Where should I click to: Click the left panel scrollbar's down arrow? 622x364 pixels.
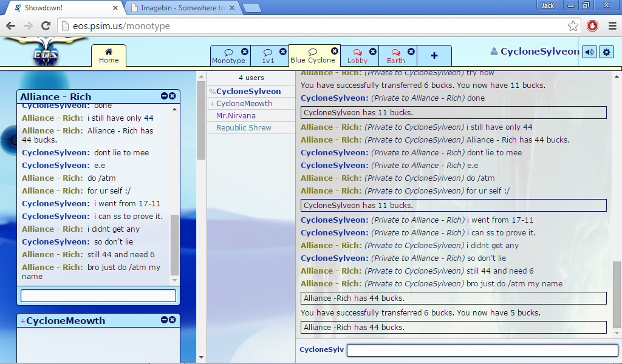click(x=201, y=357)
